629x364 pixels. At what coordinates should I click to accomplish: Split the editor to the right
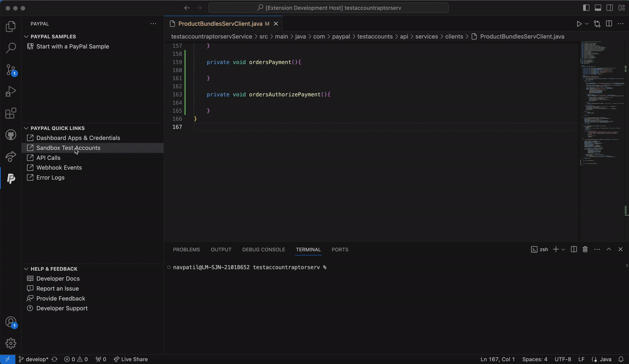click(x=609, y=24)
